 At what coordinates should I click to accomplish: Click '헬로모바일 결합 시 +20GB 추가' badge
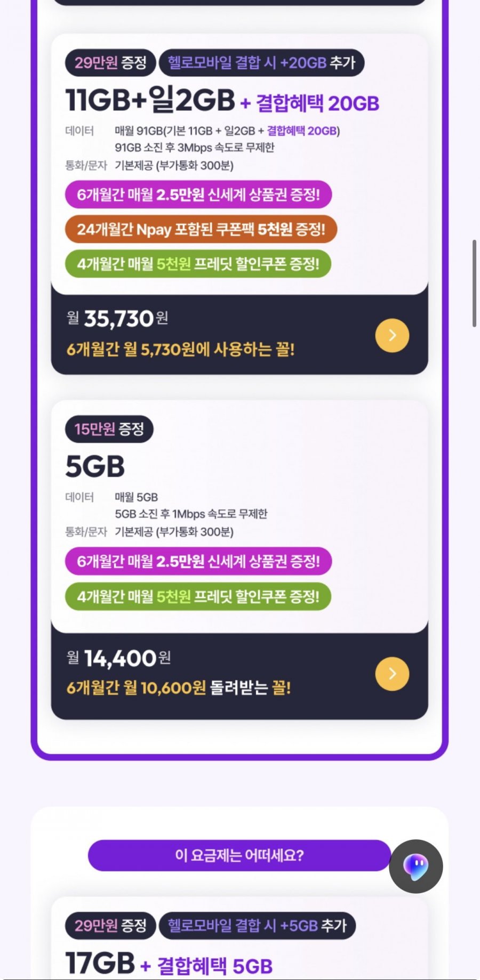pos(261,63)
